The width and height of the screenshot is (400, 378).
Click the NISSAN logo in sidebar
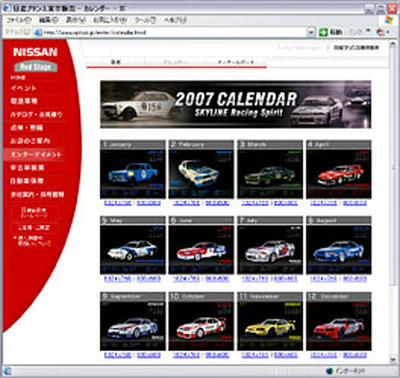pyautogui.click(x=35, y=52)
